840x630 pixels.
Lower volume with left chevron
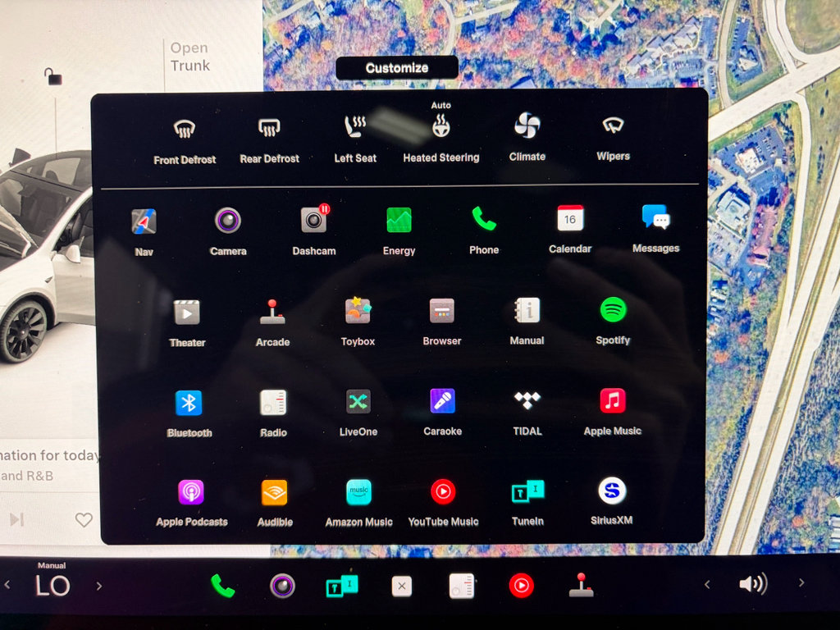707,584
